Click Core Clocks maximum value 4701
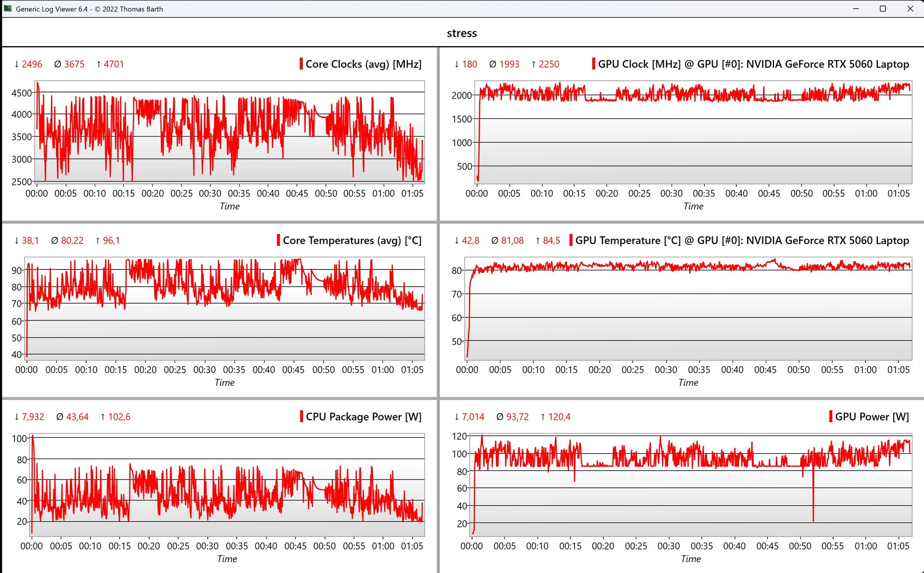This screenshot has width=924, height=573. coord(114,64)
